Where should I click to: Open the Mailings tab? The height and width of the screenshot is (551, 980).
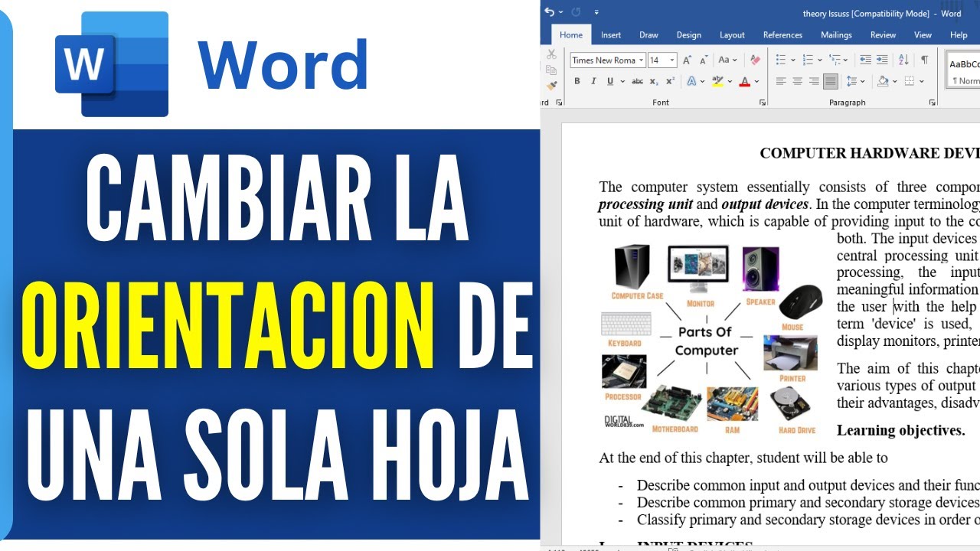tap(836, 34)
